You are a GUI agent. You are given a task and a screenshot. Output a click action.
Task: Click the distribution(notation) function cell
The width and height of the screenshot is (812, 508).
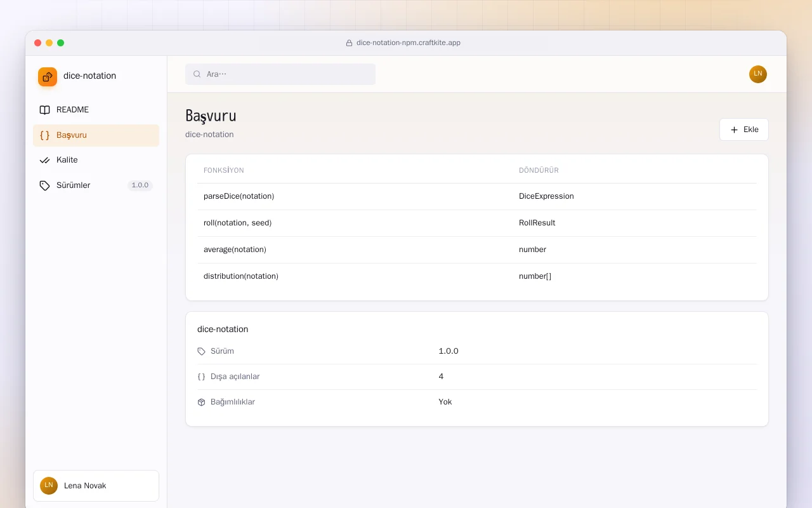(x=241, y=276)
